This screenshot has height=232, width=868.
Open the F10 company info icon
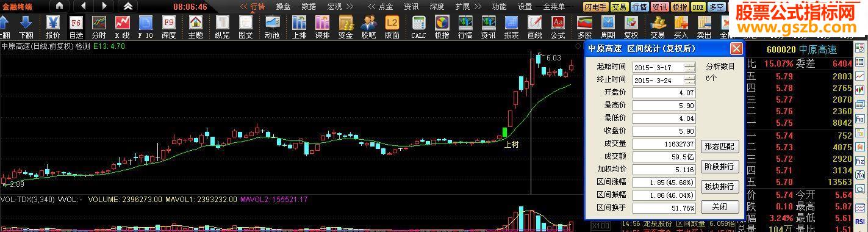(x=145, y=27)
